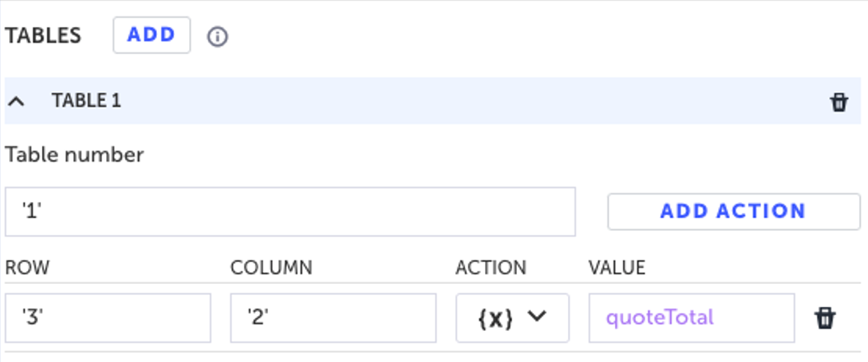
Task: Click the ROW field showing '3'
Action: pos(107,318)
